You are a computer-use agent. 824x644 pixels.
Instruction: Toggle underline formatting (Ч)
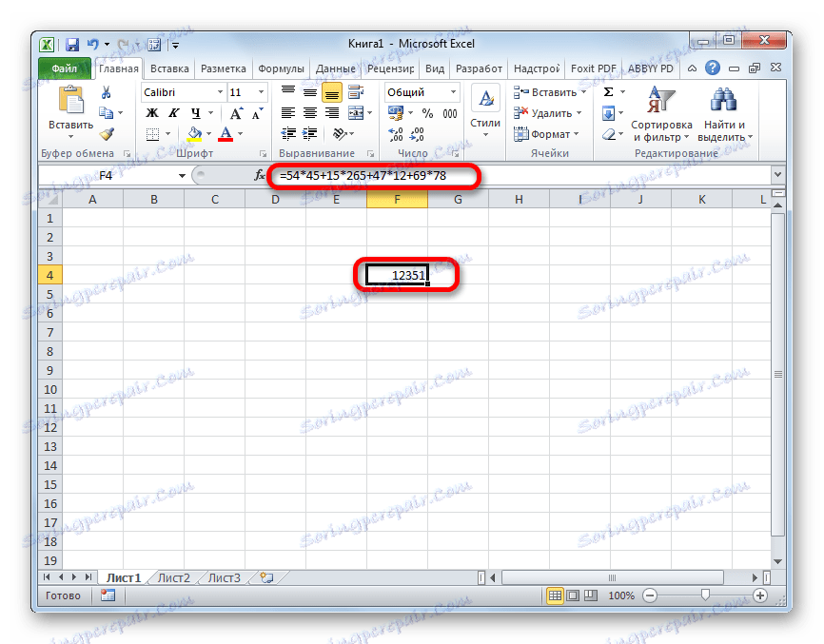[x=195, y=113]
